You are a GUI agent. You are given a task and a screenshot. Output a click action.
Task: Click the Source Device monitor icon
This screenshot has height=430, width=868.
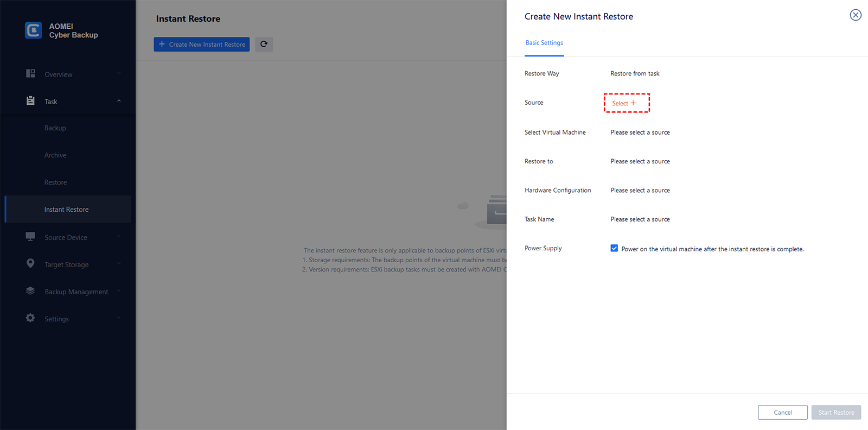pos(30,236)
